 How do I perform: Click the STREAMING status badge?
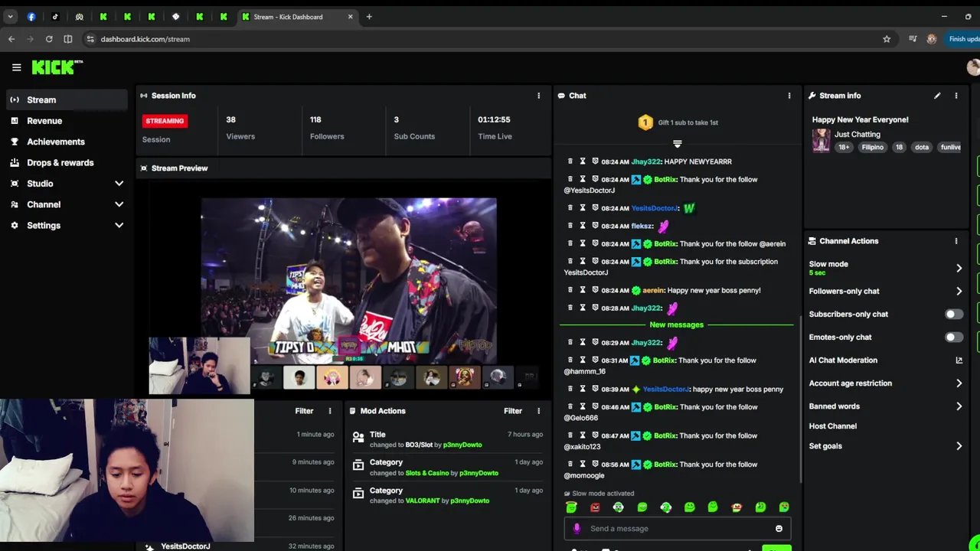point(165,121)
